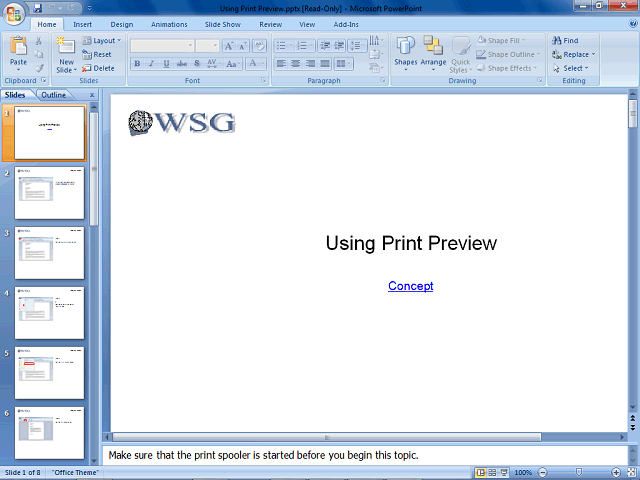
Task: Toggle Align Text Right
Action: [x=310, y=64]
